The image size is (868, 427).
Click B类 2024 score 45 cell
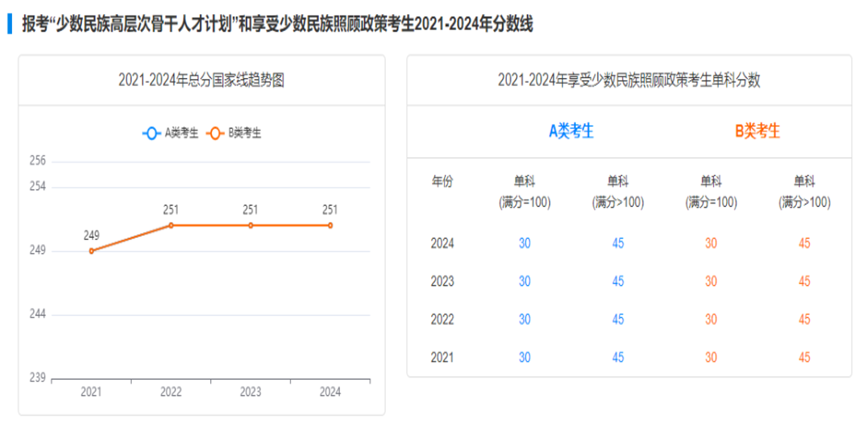click(804, 243)
